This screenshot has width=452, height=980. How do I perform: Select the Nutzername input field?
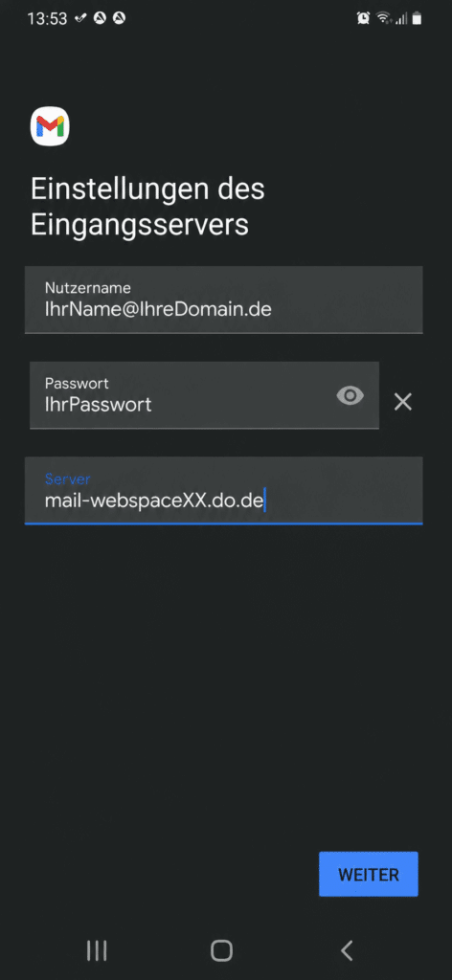[224, 300]
